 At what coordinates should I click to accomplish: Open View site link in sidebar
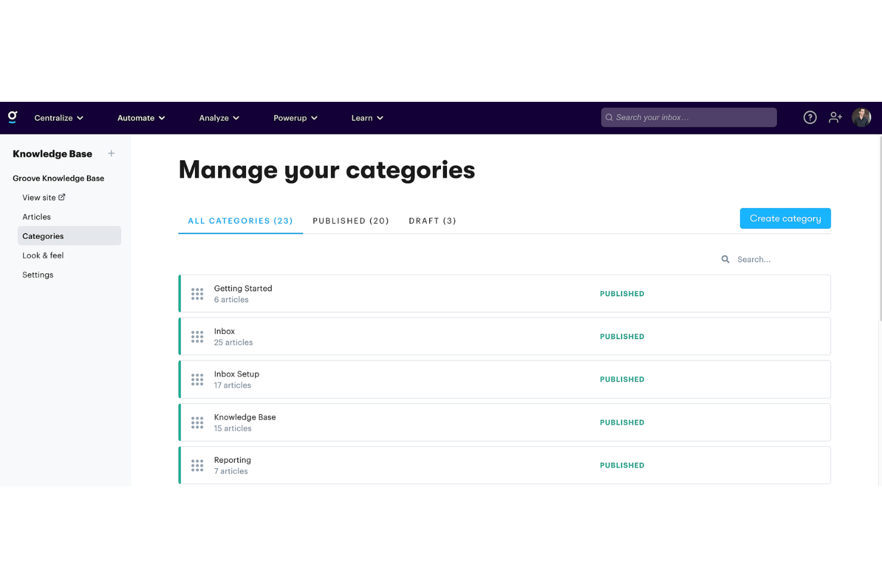44,197
